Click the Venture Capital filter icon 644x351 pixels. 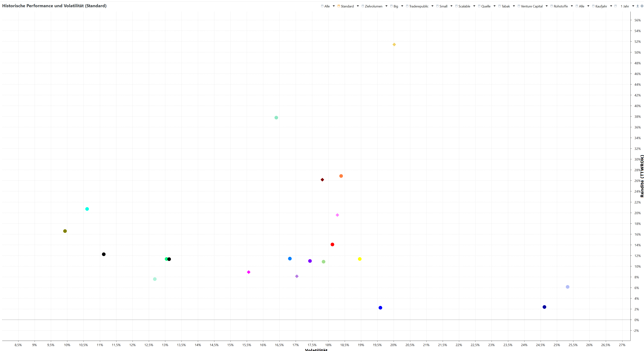[x=519, y=6]
